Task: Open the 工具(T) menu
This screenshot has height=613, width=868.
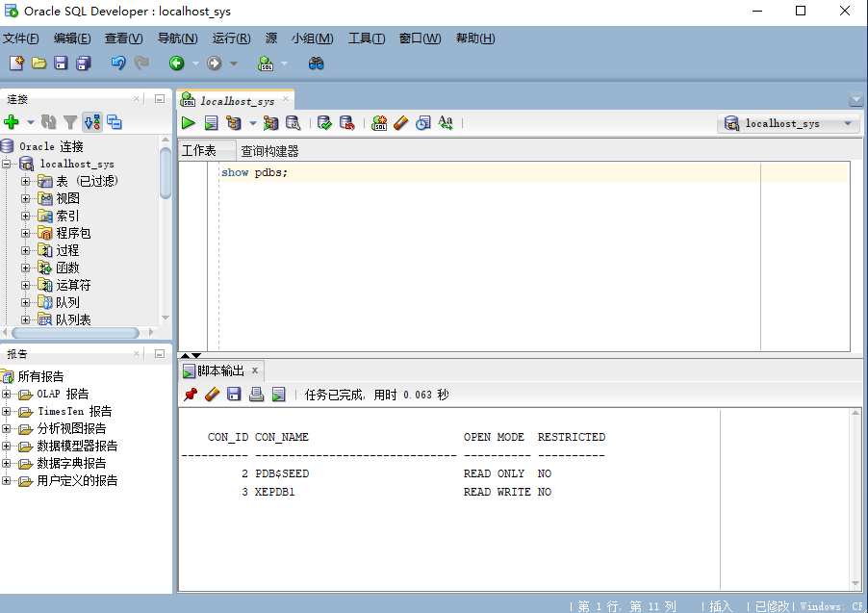Action: tap(367, 38)
